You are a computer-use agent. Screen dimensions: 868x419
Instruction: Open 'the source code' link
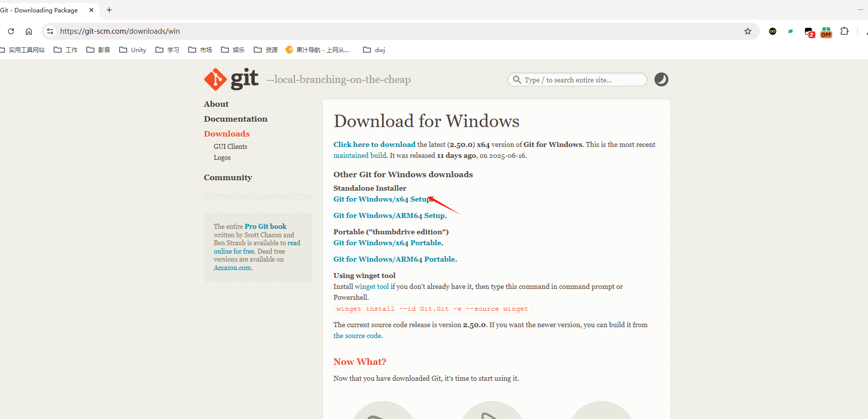357,336
